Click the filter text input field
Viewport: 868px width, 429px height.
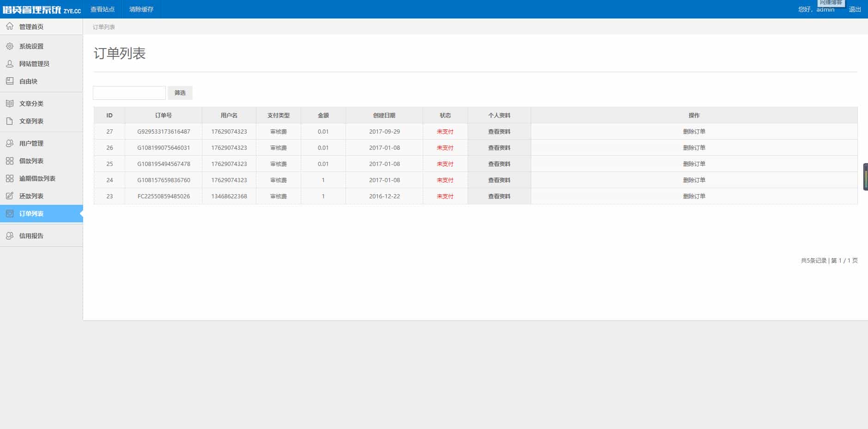click(129, 93)
